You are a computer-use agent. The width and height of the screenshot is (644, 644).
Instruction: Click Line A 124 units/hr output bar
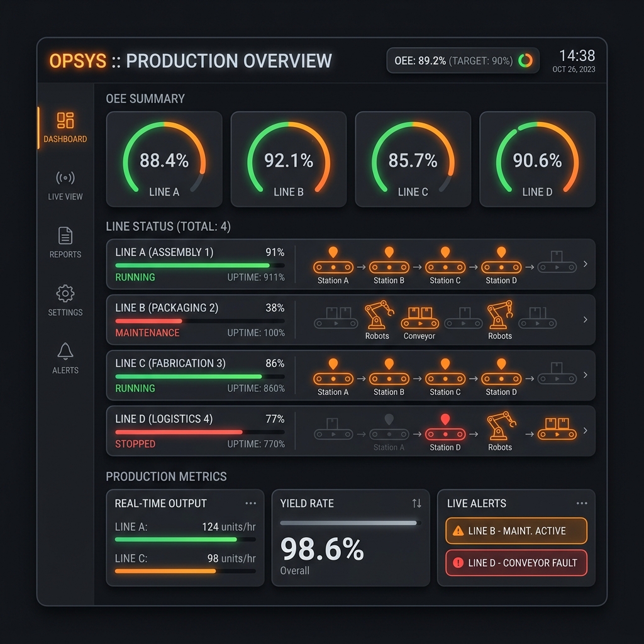[186, 539]
